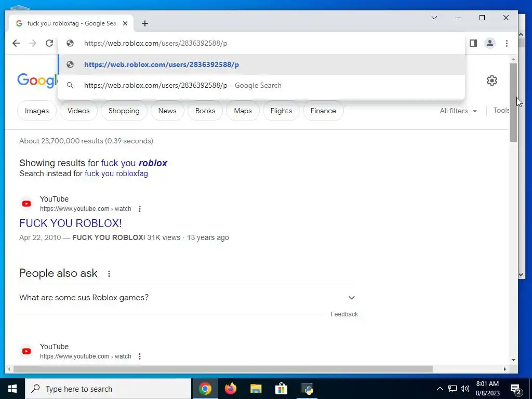
Task: Open the Chrome profile avatar
Action: (x=490, y=43)
